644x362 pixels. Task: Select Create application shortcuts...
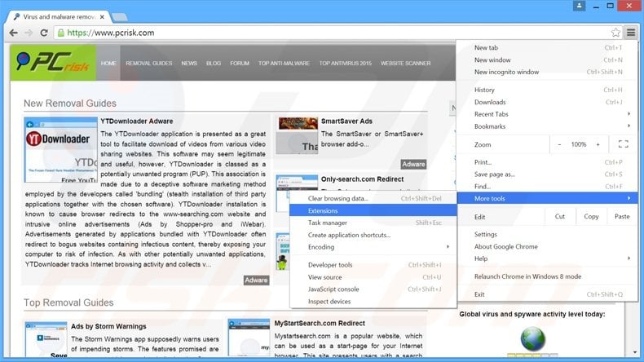point(373,235)
